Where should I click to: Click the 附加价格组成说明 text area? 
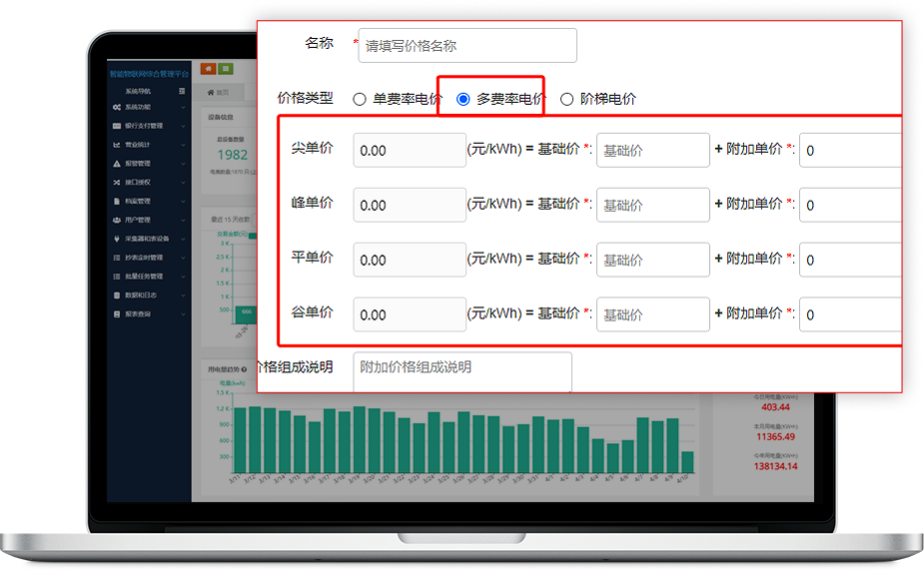point(462,371)
